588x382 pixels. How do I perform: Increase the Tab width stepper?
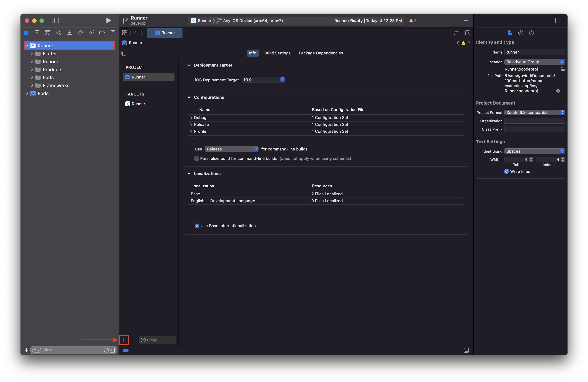tap(531, 158)
